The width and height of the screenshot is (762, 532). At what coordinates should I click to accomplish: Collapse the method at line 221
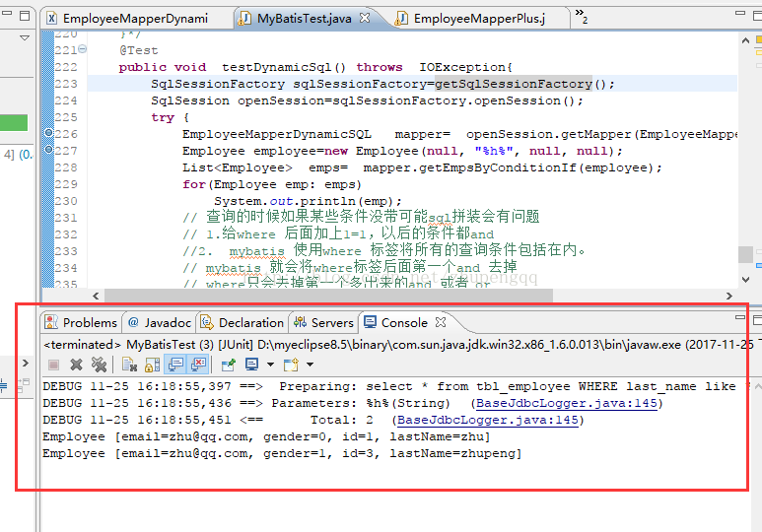[x=83, y=48]
